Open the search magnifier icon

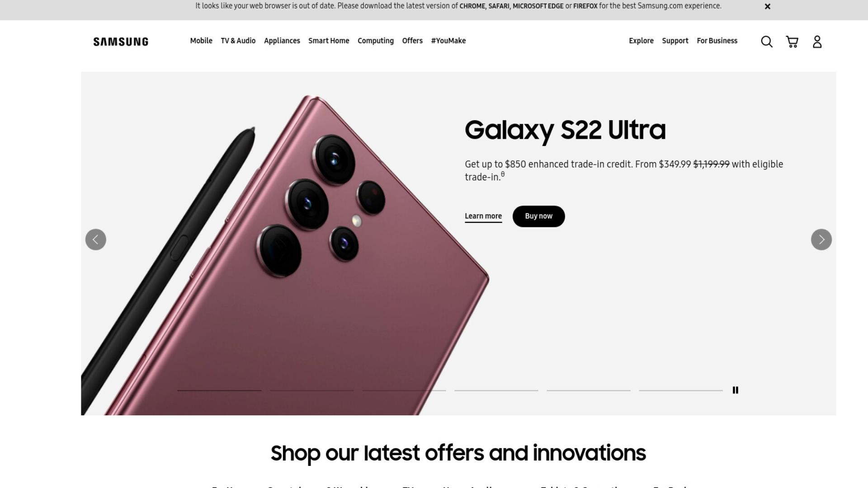(766, 42)
